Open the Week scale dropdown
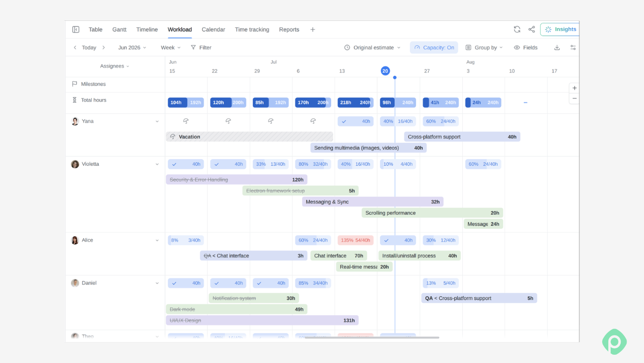Viewport: 644px width, 363px height. (x=171, y=47)
